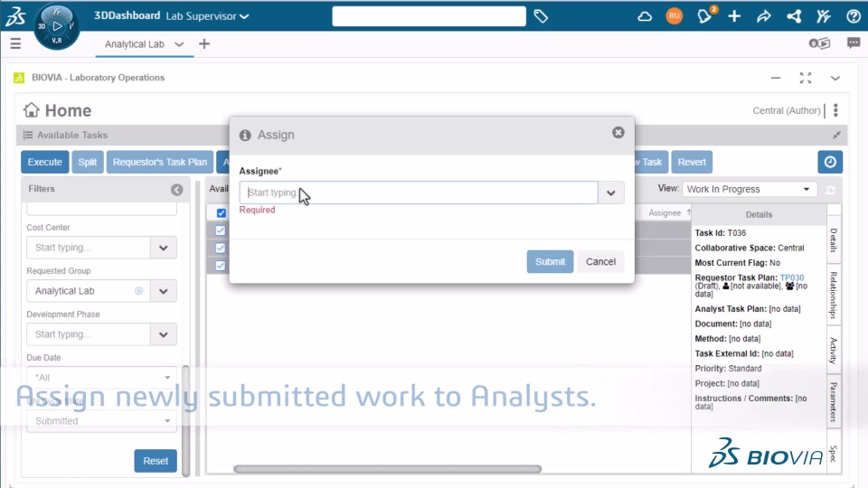Click the chat bubble icon
Image resolution: width=868 pixels, height=488 pixels.
(x=853, y=43)
